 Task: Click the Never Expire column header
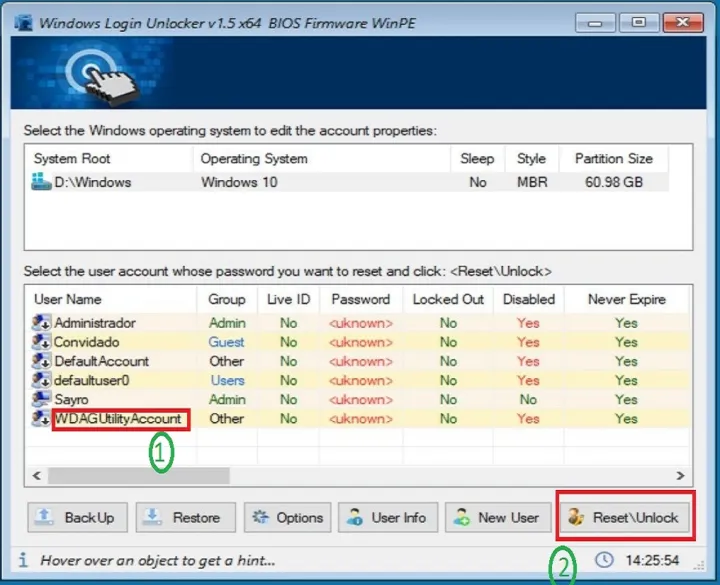(x=627, y=299)
